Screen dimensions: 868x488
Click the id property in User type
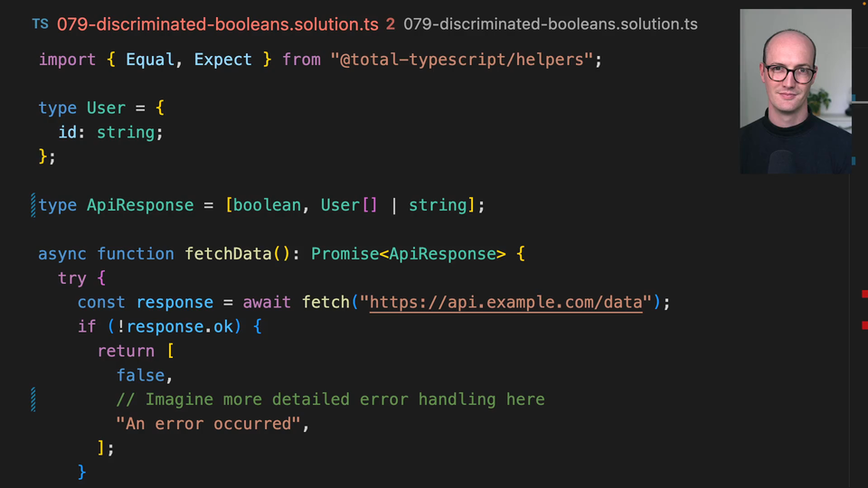67,132
